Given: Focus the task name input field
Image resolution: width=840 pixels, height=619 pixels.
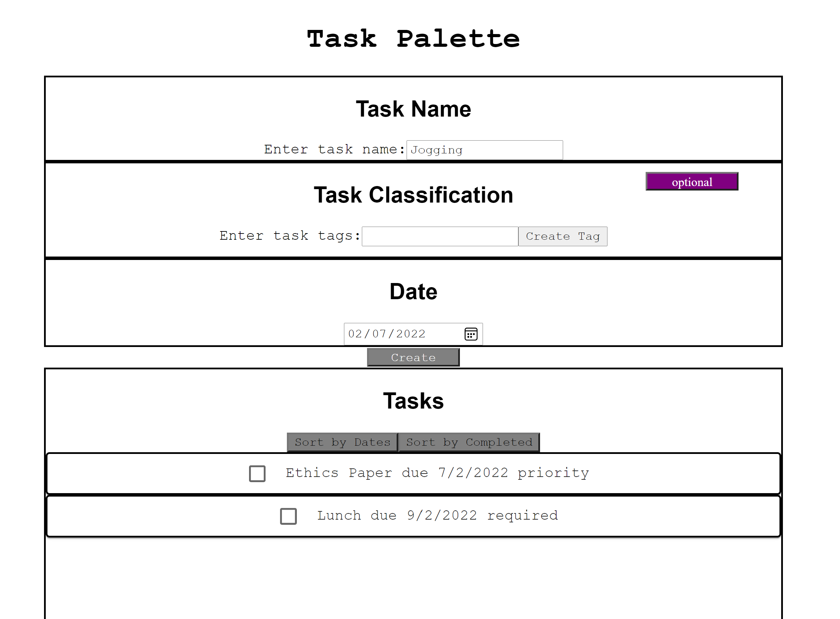Looking at the screenshot, I should point(484,150).
